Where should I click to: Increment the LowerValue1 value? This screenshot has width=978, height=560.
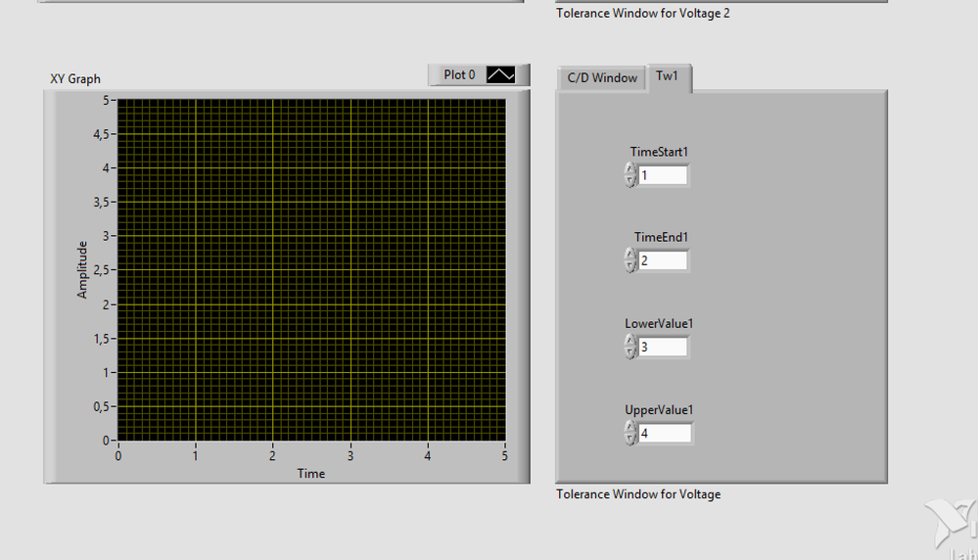[x=630, y=341]
